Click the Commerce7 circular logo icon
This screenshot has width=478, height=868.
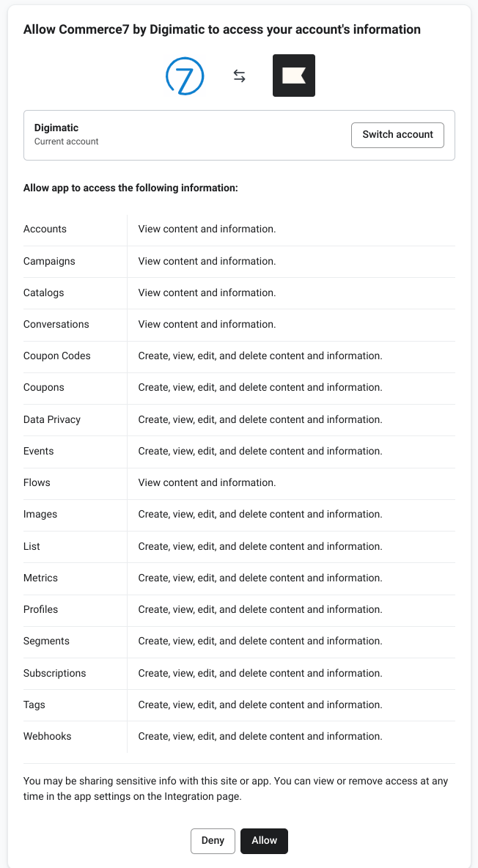pyautogui.click(x=185, y=76)
